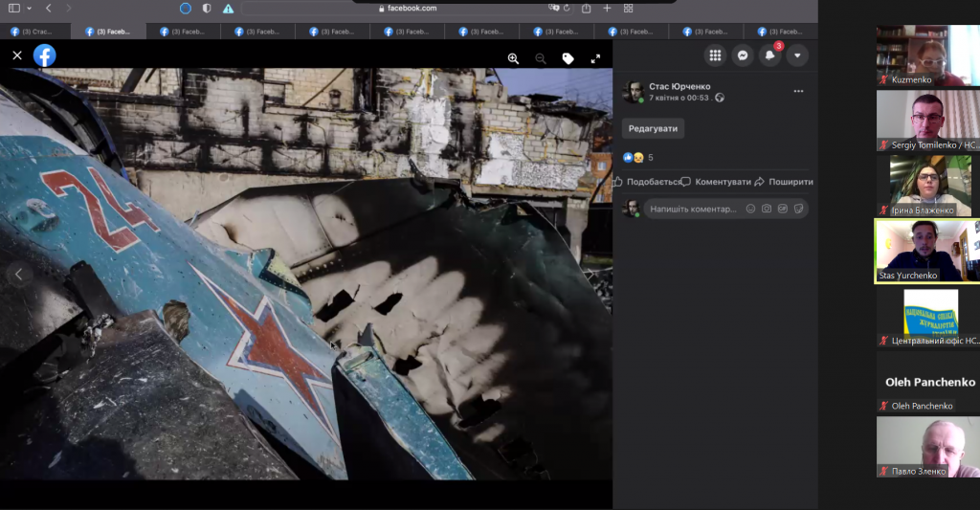Click the highlighted active Facebook tab
980x510 pixels.
pyautogui.click(x=109, y=32)
